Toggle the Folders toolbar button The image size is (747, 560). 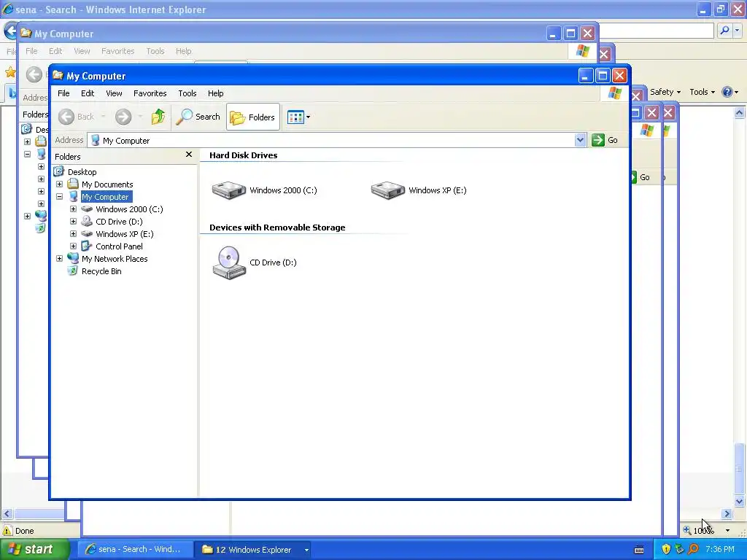coord(252,117)
